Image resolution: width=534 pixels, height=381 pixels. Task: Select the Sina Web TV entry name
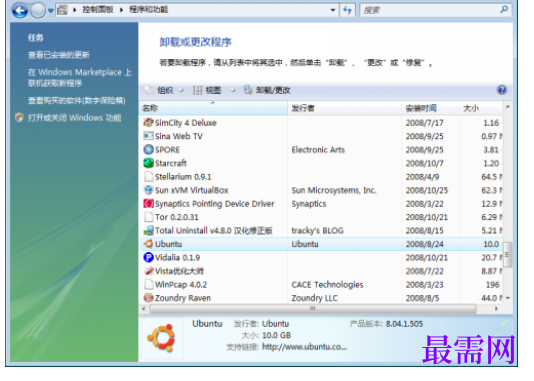pos(179,136)
